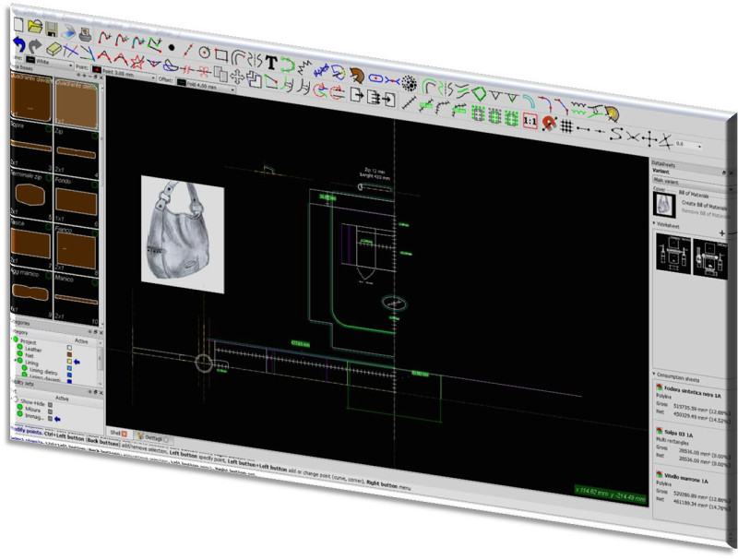Save with the floppy disk icon

pyautogui.click(x=52, y=29)
